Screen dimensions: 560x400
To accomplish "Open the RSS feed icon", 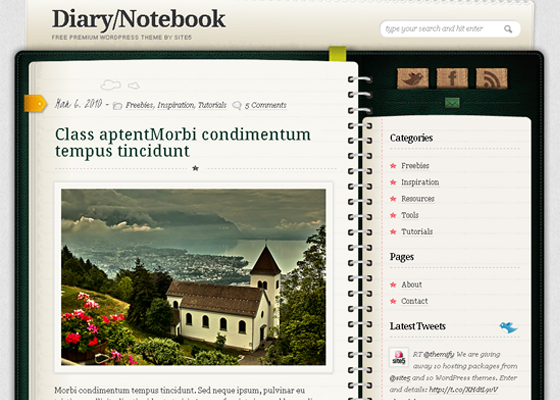I will [491, 78].
